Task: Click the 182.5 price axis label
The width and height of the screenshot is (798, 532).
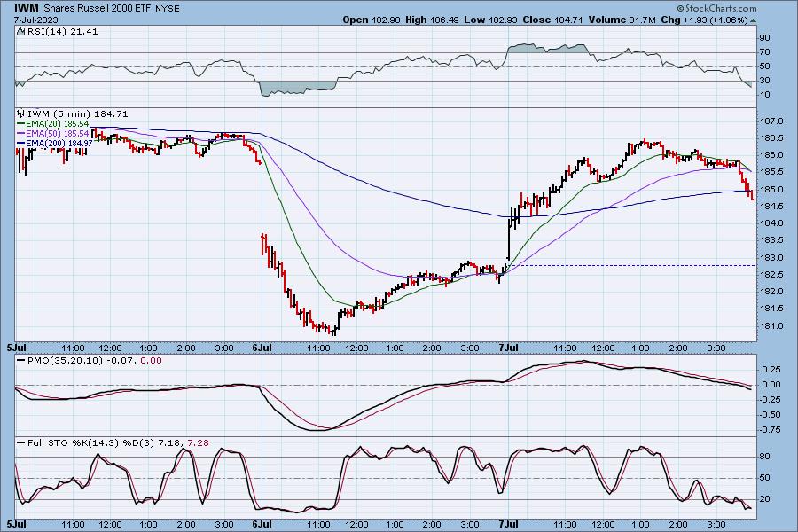Action: [x=773, y=274]
